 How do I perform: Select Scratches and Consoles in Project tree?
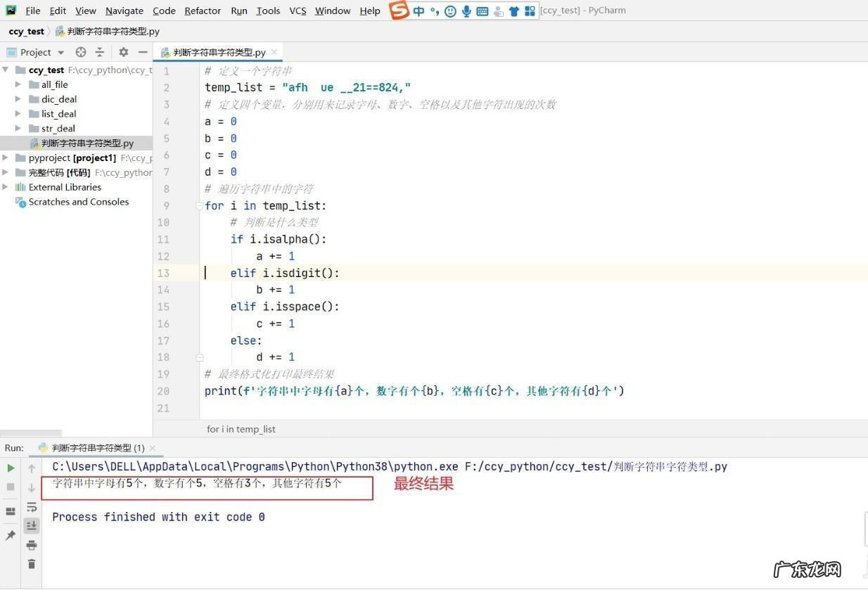point(79,202)
